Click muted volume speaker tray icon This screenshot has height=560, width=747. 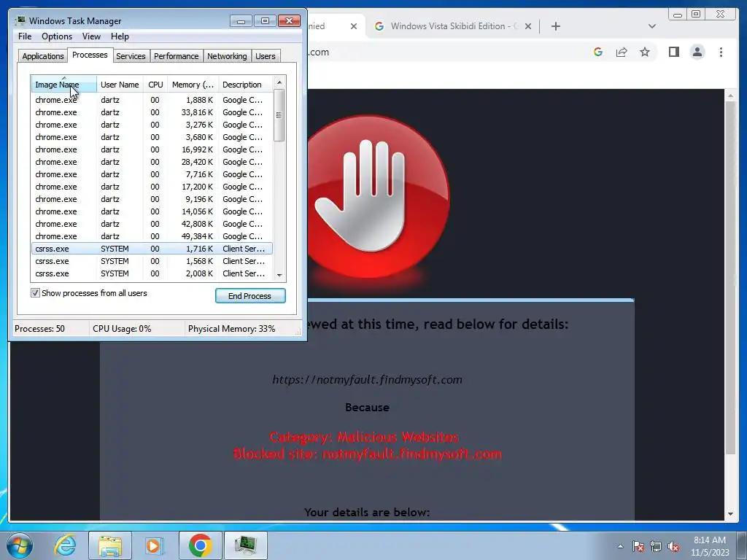673,546
